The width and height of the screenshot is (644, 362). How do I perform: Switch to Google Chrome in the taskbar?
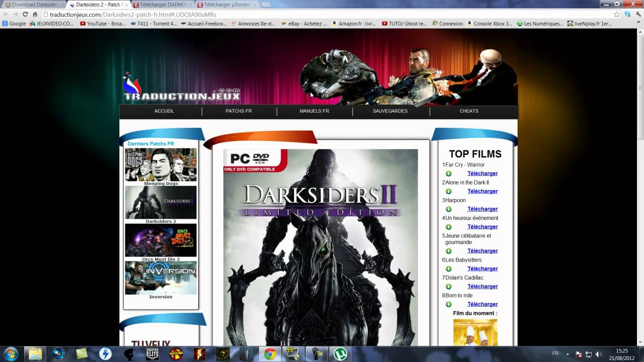(x=270, y=353)
